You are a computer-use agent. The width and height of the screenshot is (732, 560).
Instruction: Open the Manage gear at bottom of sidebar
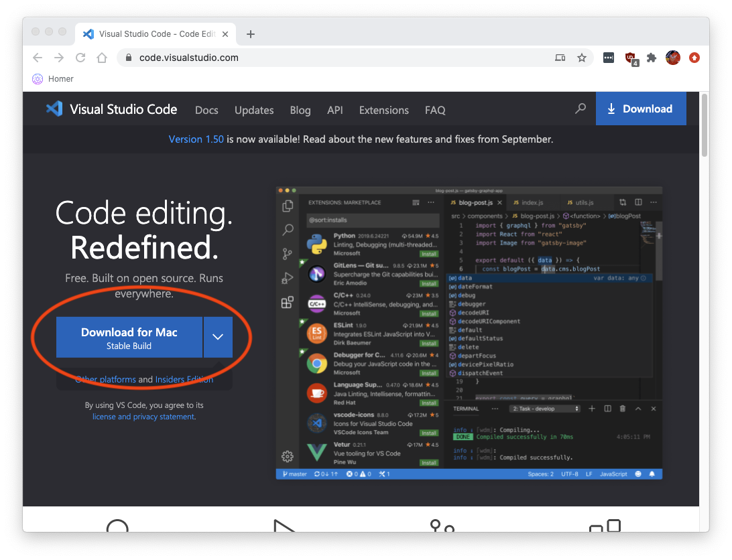click(x=288, y=456)
